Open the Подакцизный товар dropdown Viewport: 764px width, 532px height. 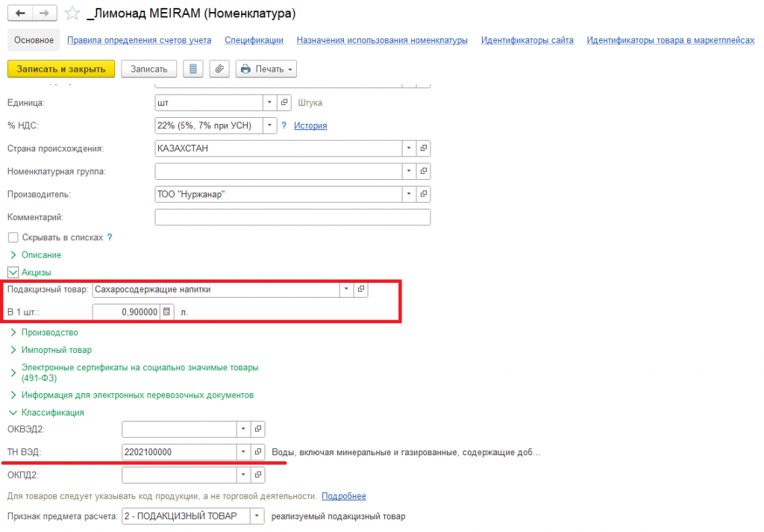[346, 289]
